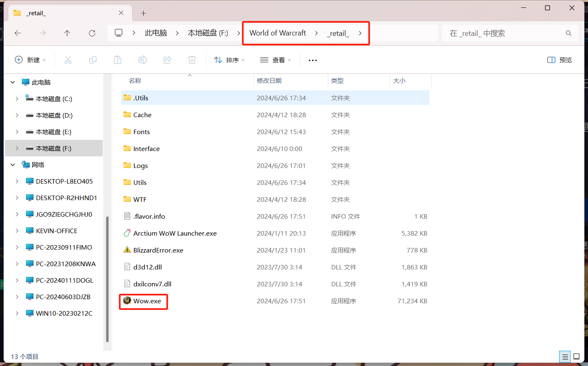The image size is (588, 366).
Task: Close the _retail_ tab
Action: pos(121,13)
